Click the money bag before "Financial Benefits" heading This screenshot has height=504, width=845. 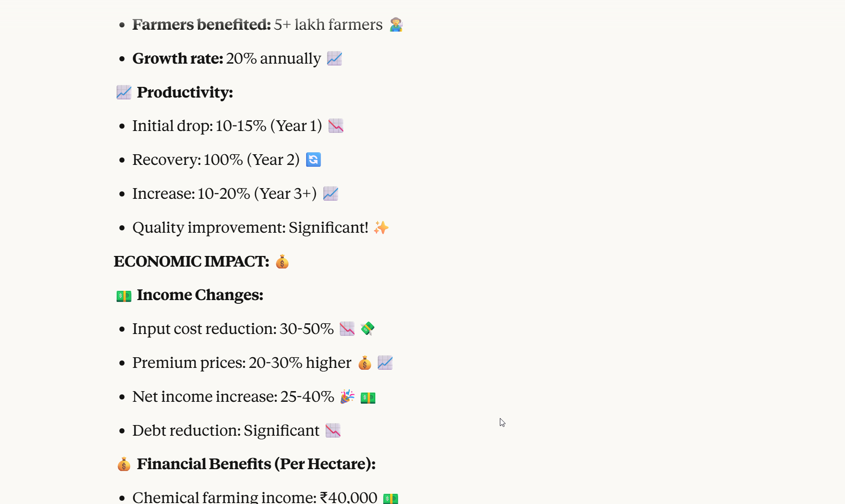[x=124, y=464]
